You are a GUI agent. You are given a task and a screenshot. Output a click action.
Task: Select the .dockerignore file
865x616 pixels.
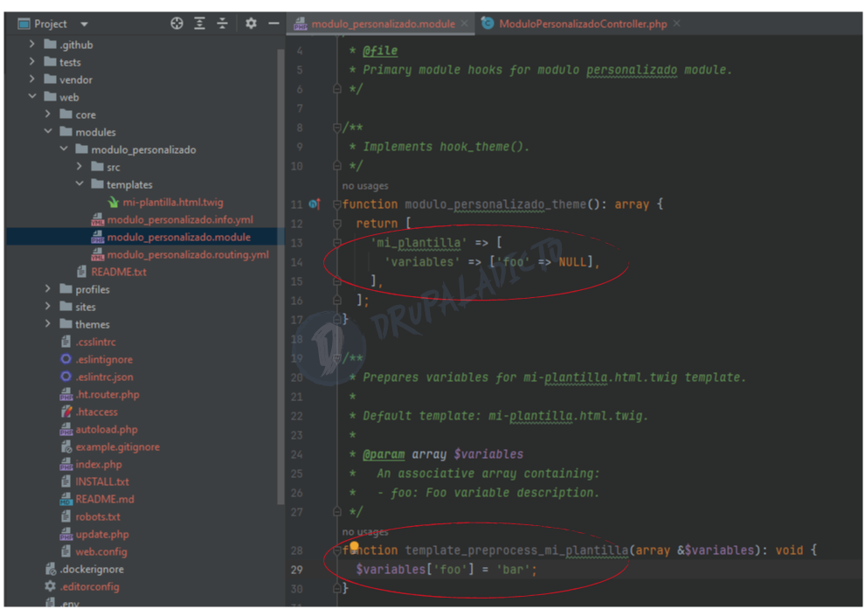[x=92, y=569]
